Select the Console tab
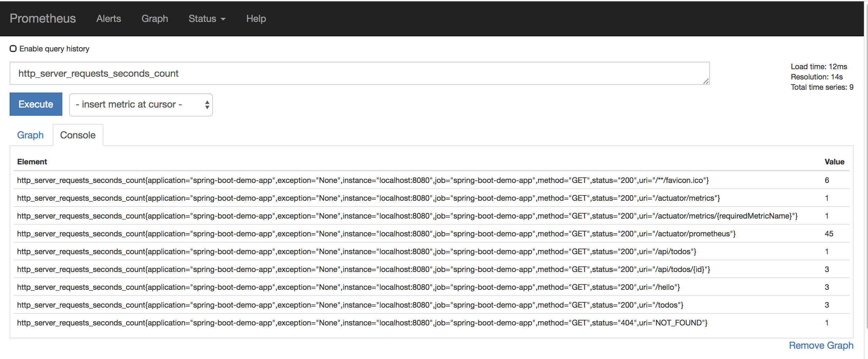 pos(78,135)
